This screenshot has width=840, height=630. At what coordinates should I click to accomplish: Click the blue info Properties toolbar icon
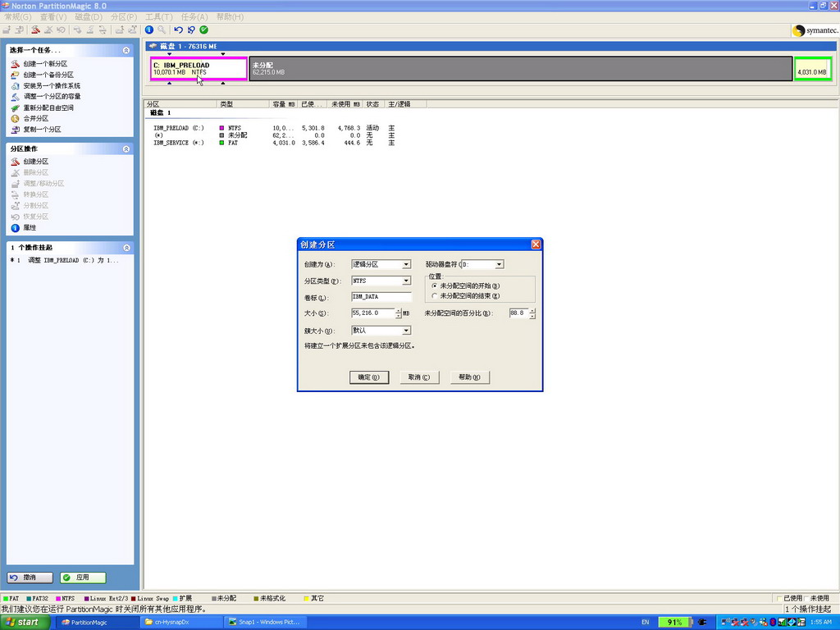(149, 30)
